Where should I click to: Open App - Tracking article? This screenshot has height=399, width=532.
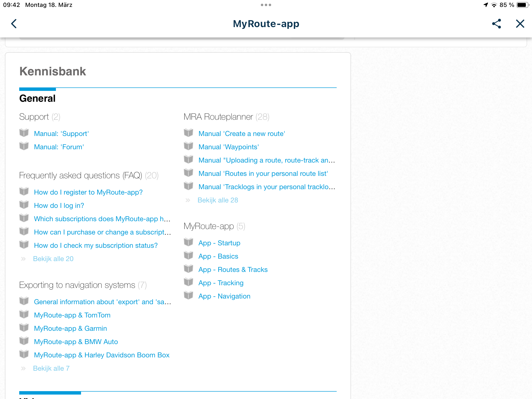point(221,283)
